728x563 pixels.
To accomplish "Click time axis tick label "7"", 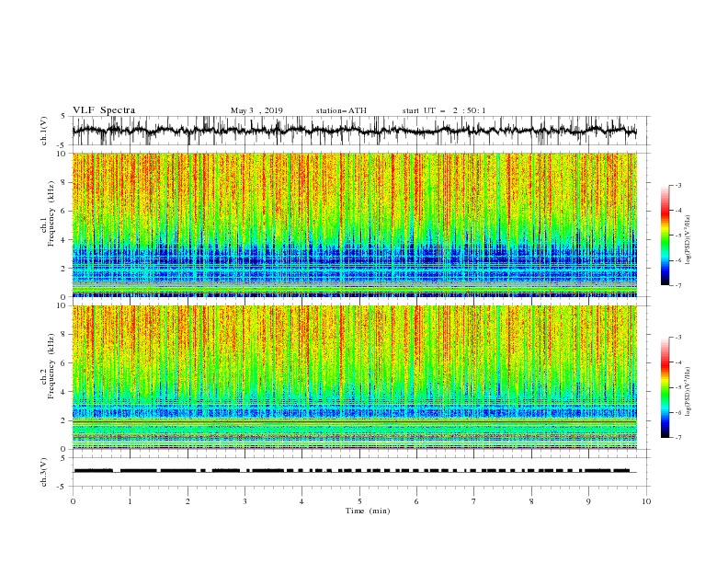I will coord(474,501).
